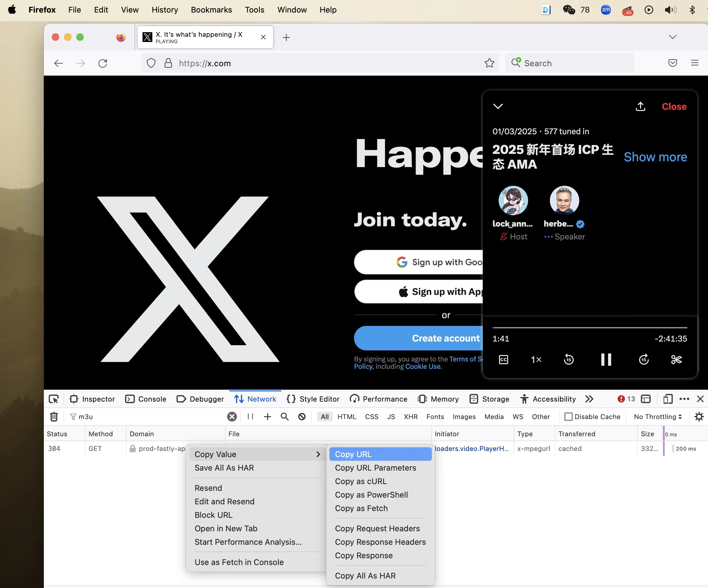Clear network log with trash icon
This screenshot has height=588, width=708.
(x=54, y=417)
